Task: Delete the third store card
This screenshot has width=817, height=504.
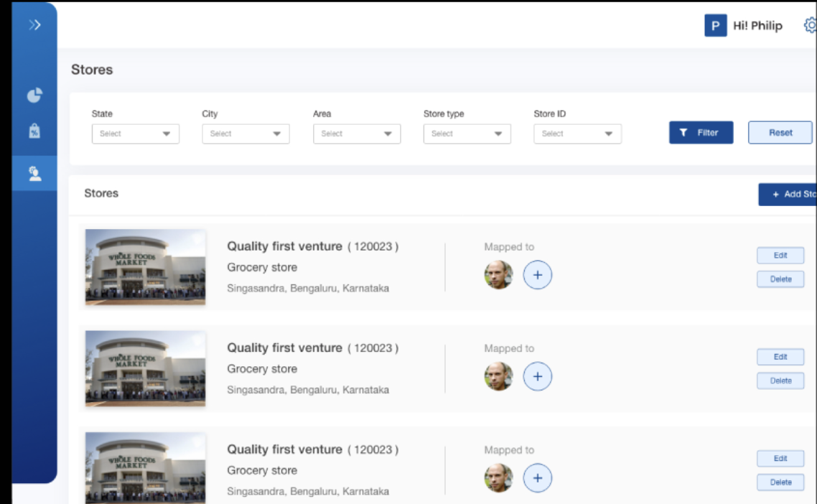Action: [x=780, y=482]
